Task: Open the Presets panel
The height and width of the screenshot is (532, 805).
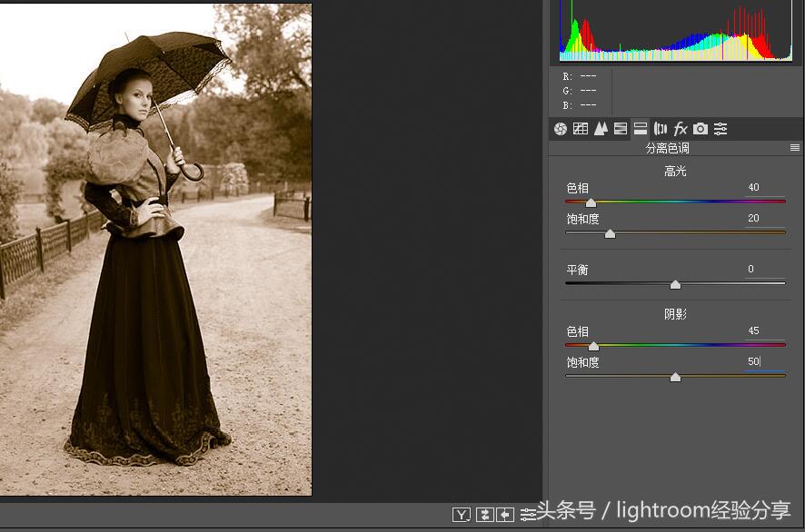Action: (721, 128)
